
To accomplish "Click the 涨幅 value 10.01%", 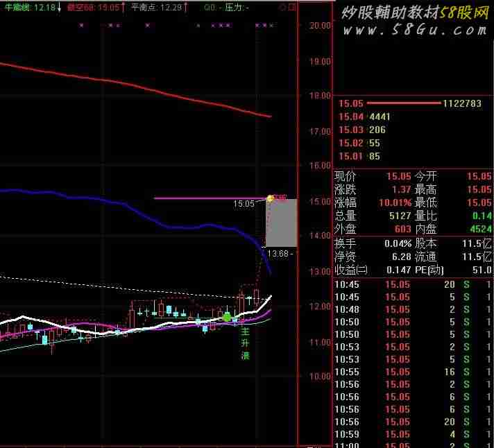I will (395, 203).
